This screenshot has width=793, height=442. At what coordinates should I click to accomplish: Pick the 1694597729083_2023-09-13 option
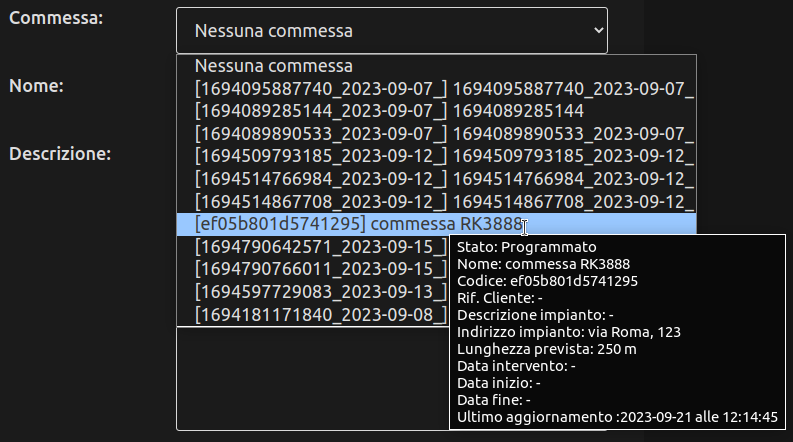(320, 292)
